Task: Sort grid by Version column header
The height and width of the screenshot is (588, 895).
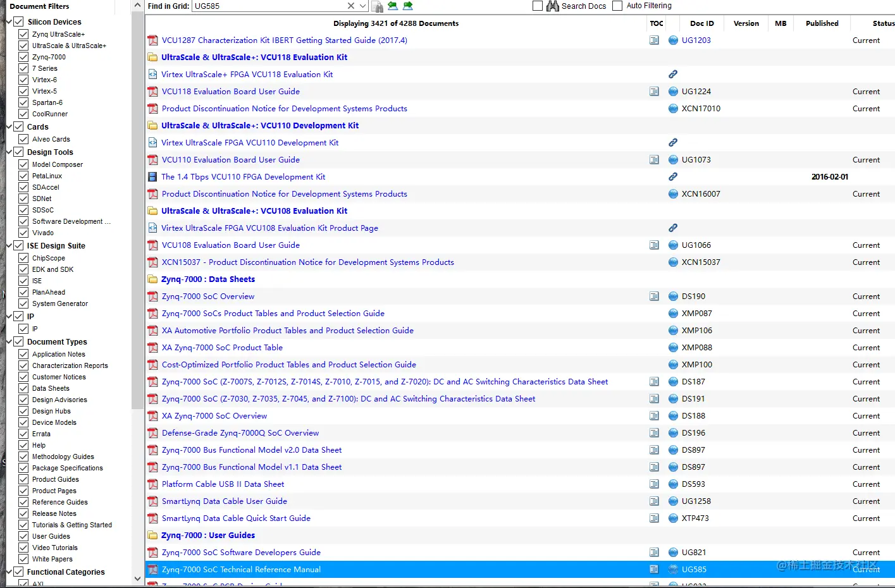Action: (x=746, y=23)
